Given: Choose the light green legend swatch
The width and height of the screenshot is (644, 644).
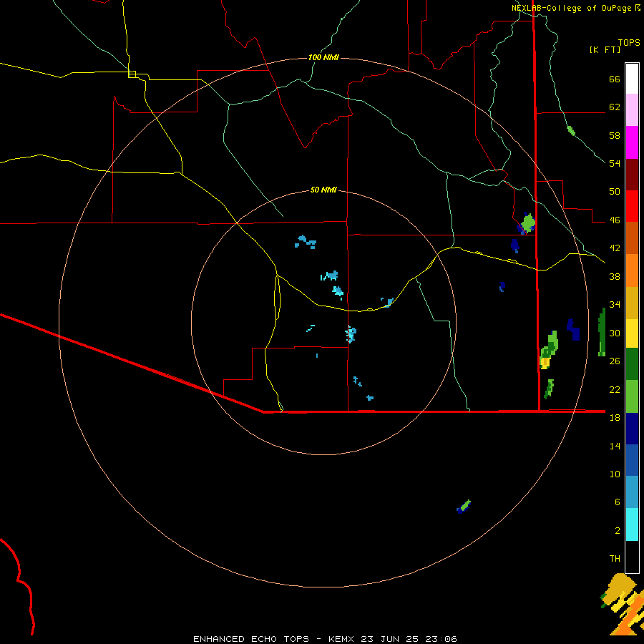Looking at the screenshot, I should [632, 396].
